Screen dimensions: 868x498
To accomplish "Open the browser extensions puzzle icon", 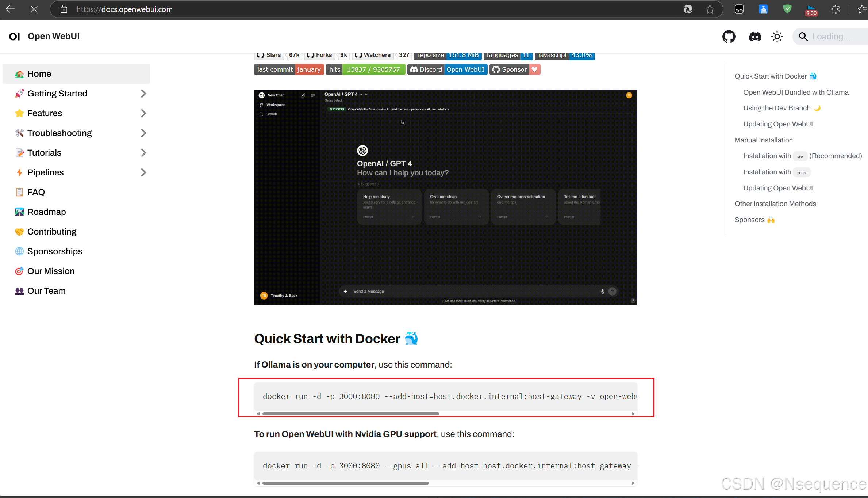I will point(836,9).
